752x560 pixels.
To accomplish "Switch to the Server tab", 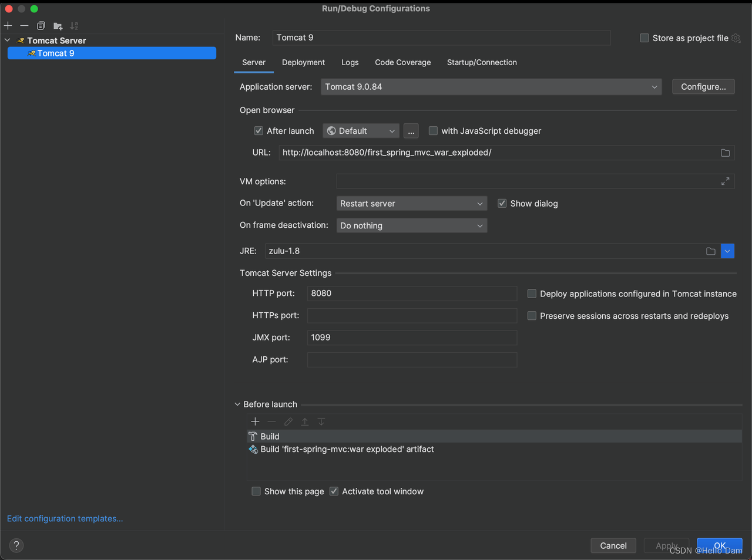I will [x=254, y=62].
